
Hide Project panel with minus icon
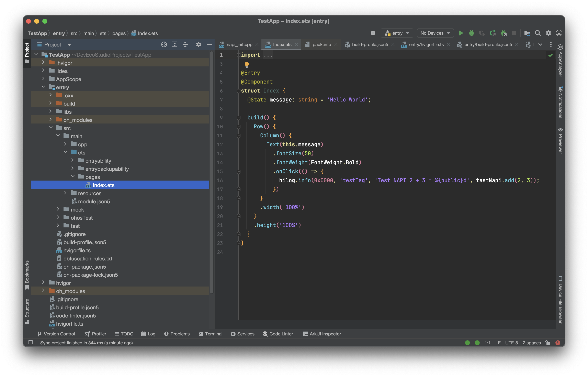point(209,45)
